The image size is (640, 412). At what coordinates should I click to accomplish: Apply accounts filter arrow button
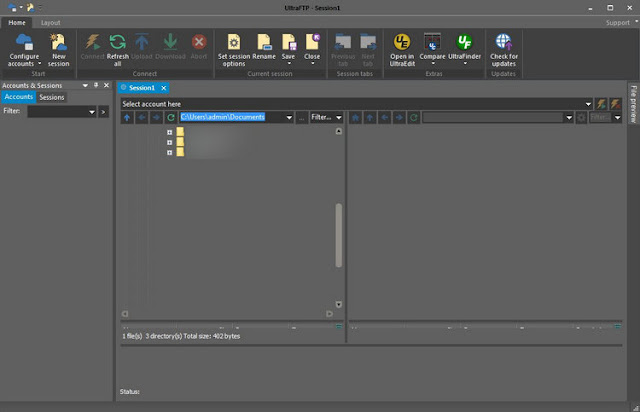(104, 111)
